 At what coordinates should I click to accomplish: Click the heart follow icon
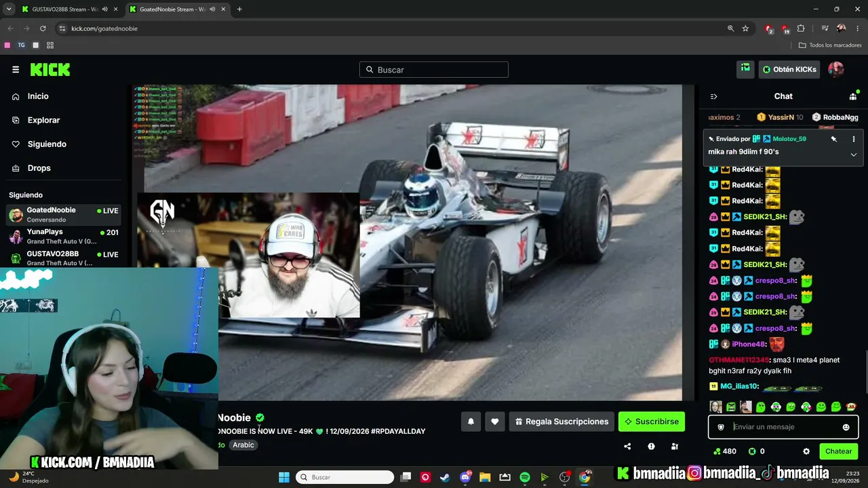pos(495,422)
